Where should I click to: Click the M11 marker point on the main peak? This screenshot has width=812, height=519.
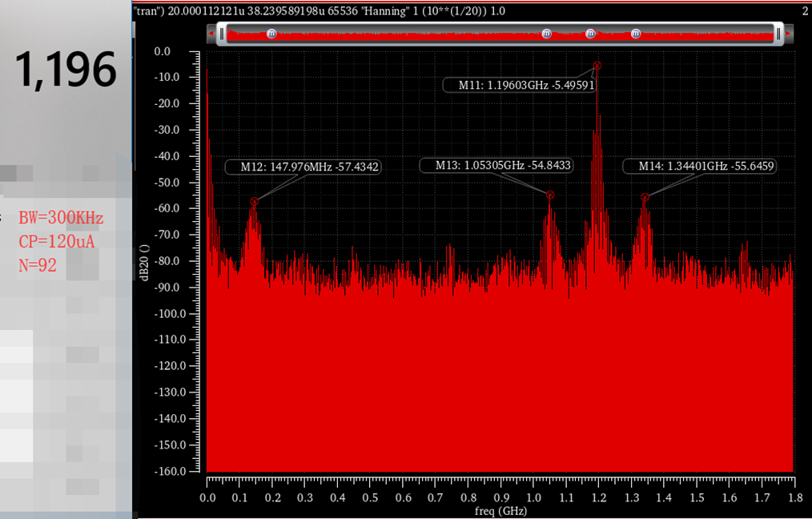(597, 66)
